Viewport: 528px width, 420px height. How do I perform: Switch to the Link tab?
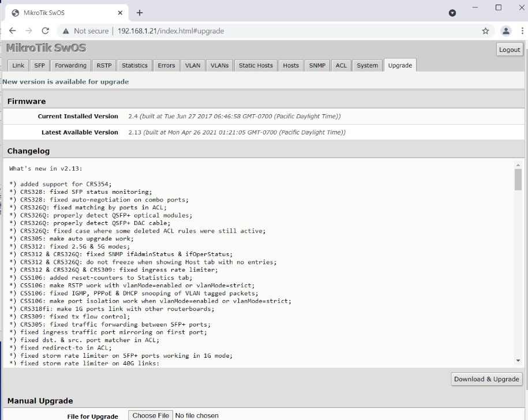[18, 65]
